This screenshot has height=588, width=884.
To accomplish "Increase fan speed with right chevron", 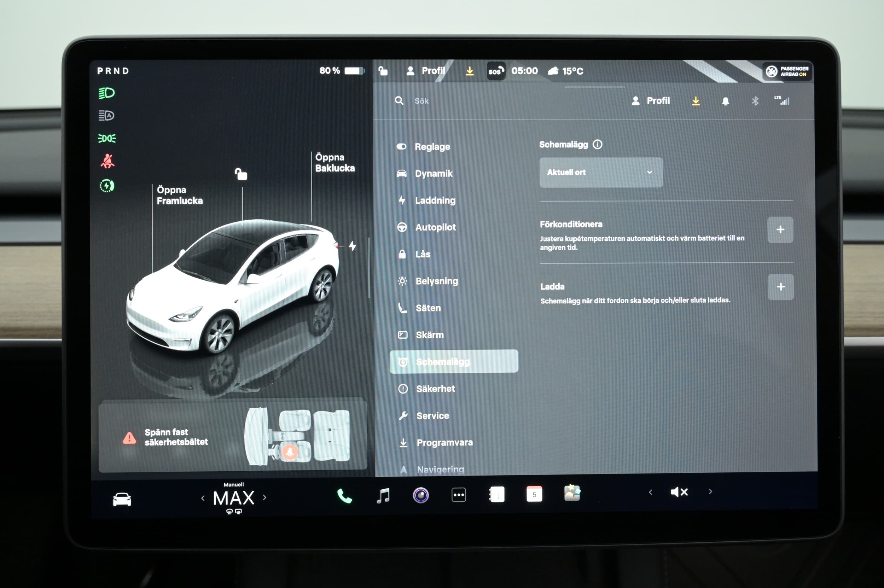I will (x=265, y=497).
